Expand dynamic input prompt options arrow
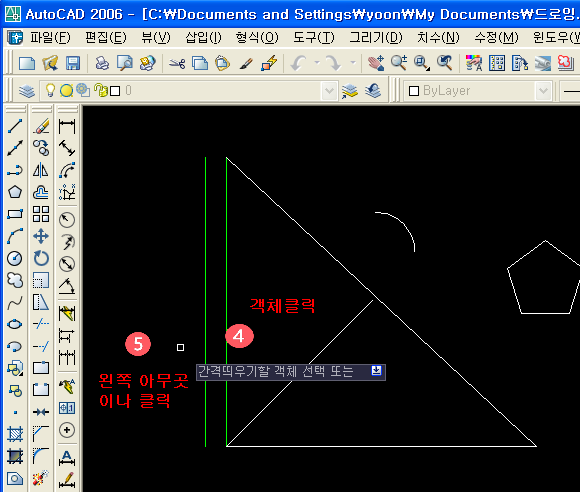The height and width of the screenshot is (492, 580). (376, 371)
